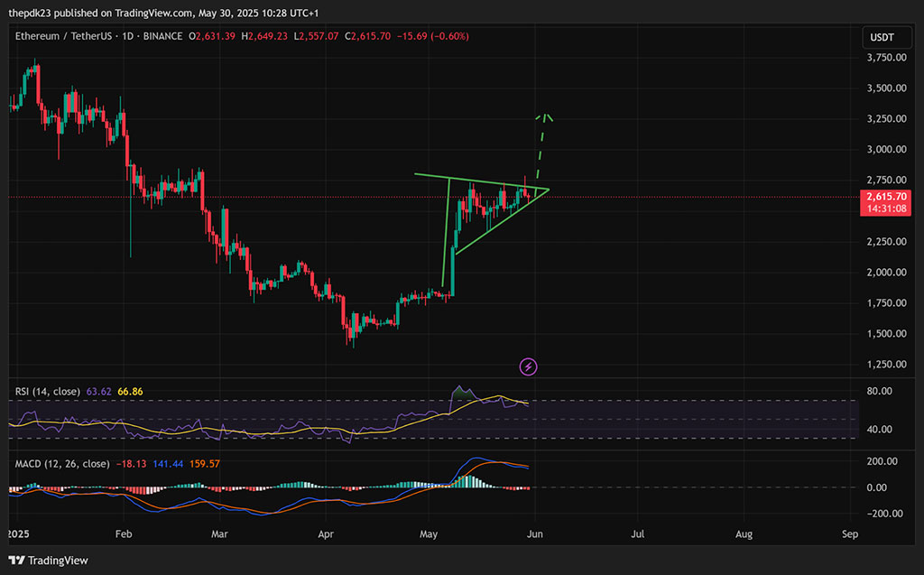Click the 3,250.00 price axis label
924x575 pixels.
(x=886, y=118)
